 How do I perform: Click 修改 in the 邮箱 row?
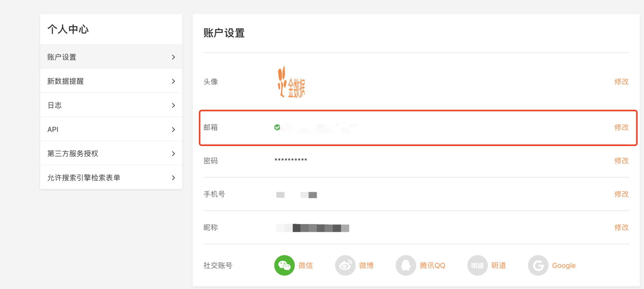tap(621, 127)
